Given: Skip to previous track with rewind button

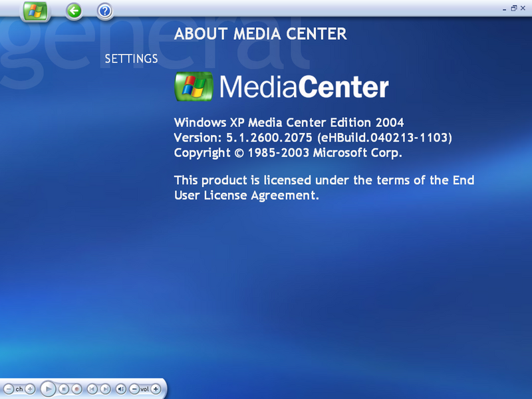Looking at the screenshot, I should coord(92,389).
